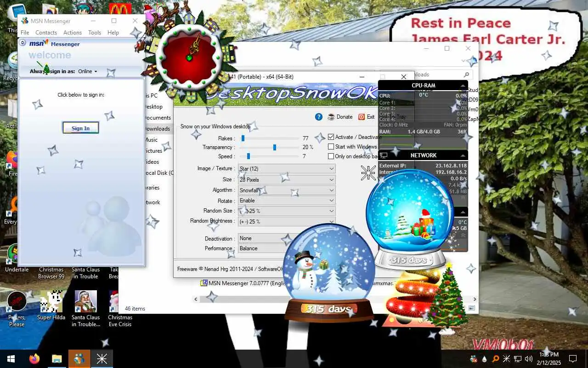Open File Explorer from the taskbar
The image size is (588, 368).
[57, 359]
